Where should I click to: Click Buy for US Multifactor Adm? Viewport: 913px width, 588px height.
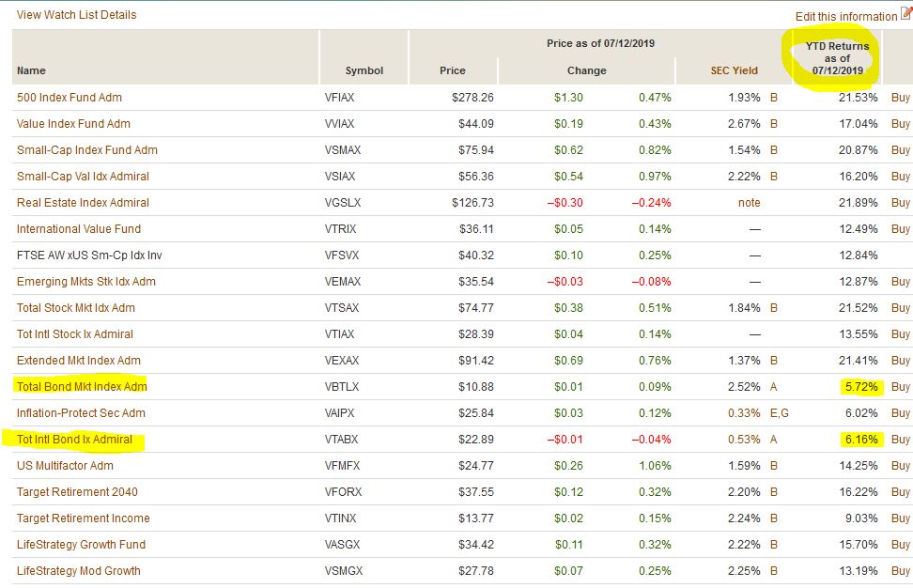[x=900, y=466]
